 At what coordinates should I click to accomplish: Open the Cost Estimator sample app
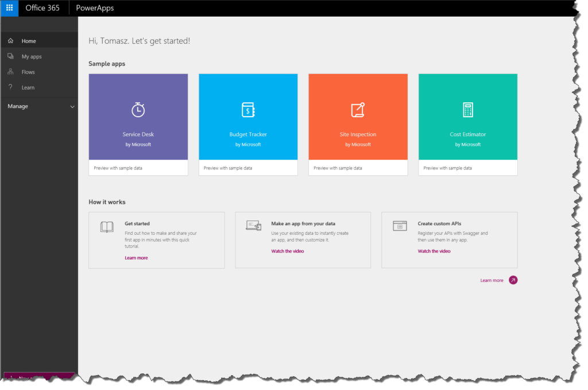[x=467, y=117]
